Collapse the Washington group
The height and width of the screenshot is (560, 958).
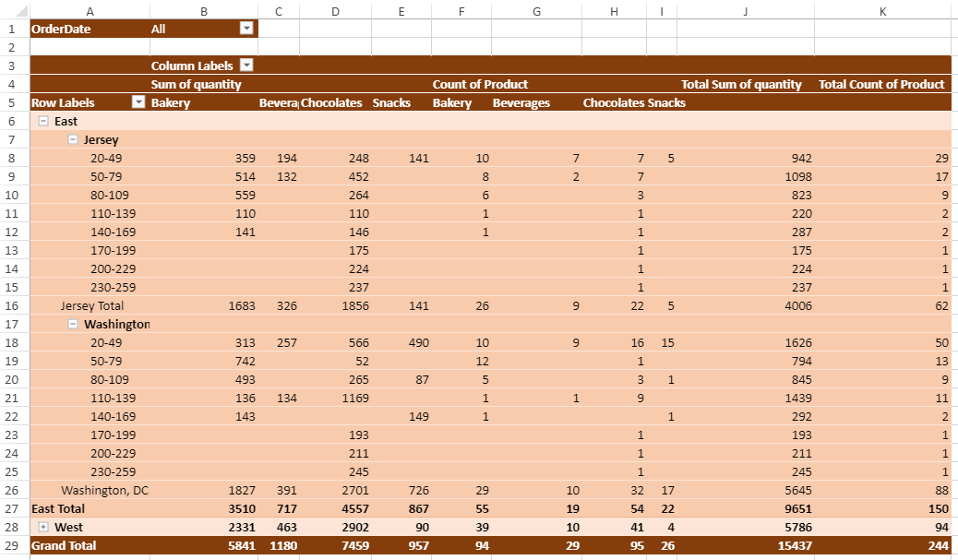point(72,324)
